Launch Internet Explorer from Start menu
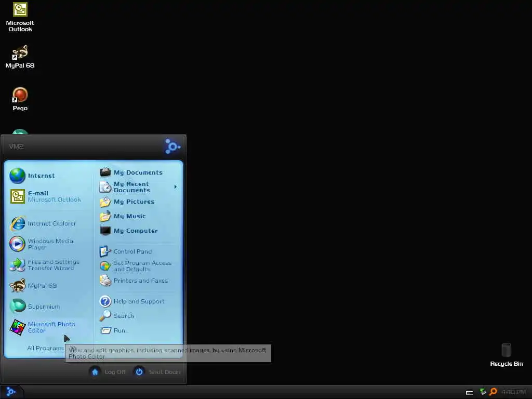 [x=47, y=223]
